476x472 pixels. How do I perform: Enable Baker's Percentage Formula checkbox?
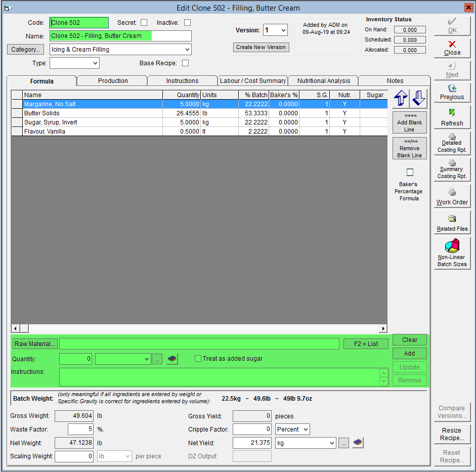tap(410, 173)
